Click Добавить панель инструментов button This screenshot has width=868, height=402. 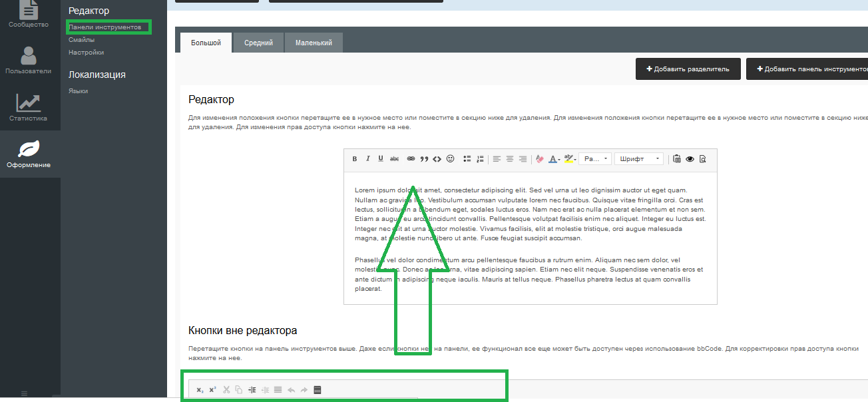coord(807,69)
